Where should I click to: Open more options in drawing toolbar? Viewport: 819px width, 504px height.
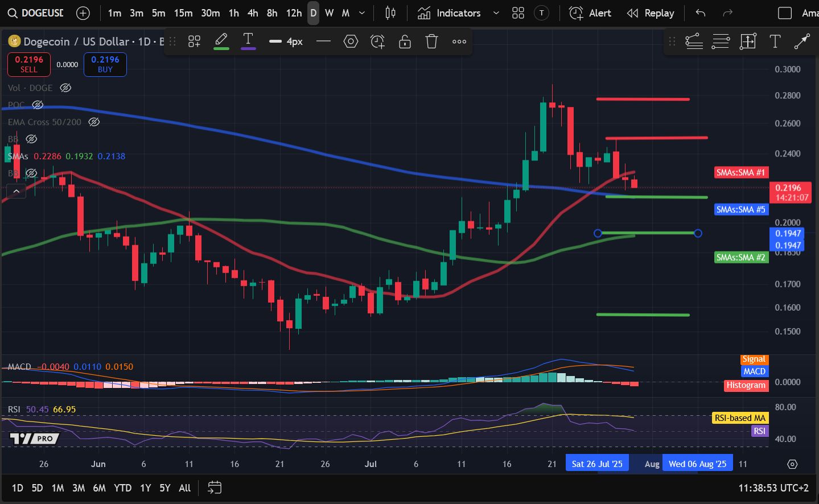pos(459,42)
